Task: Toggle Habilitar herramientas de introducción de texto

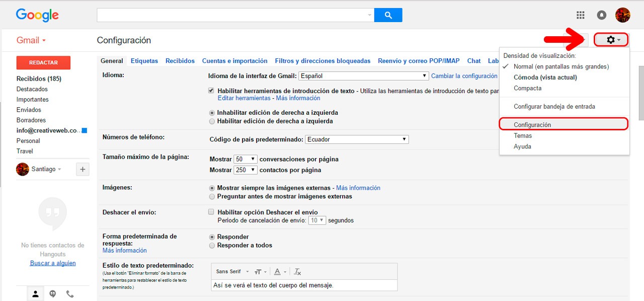Action: coord(211,91)
